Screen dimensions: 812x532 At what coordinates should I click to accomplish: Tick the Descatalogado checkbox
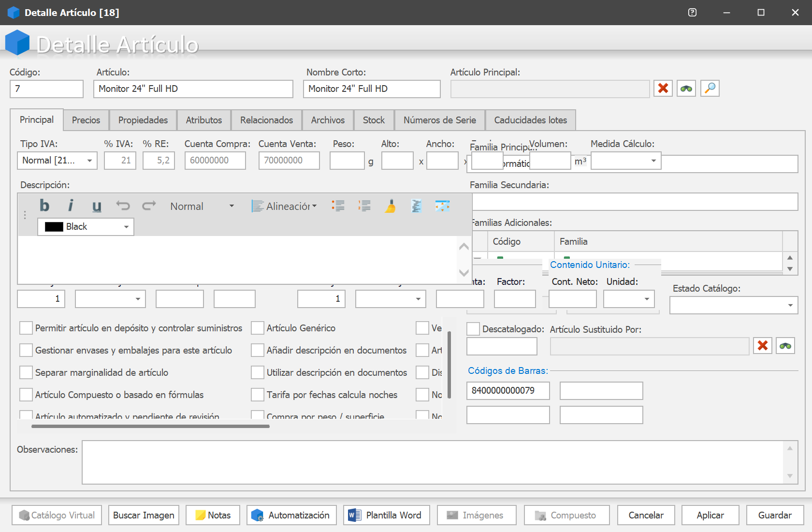pos(473,329)
